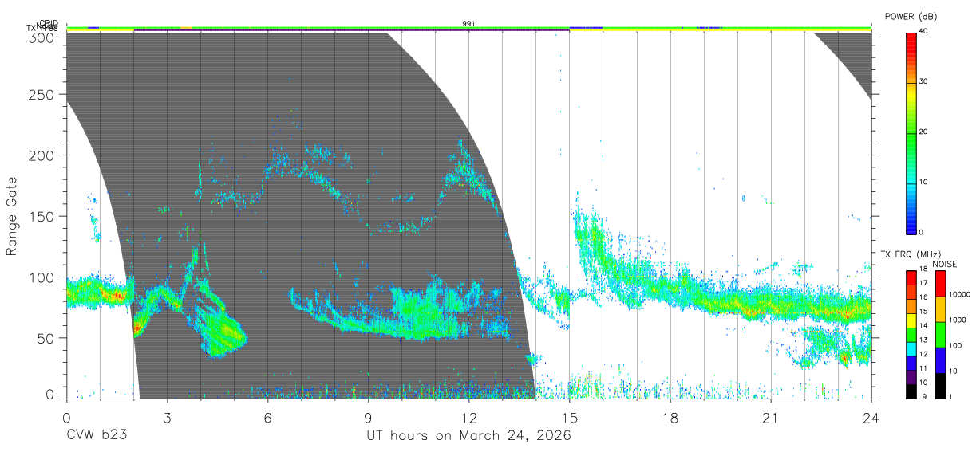980x452 pixels.
Task: Click the "991" CPID value above the plot
Action: tap(468, 24)
